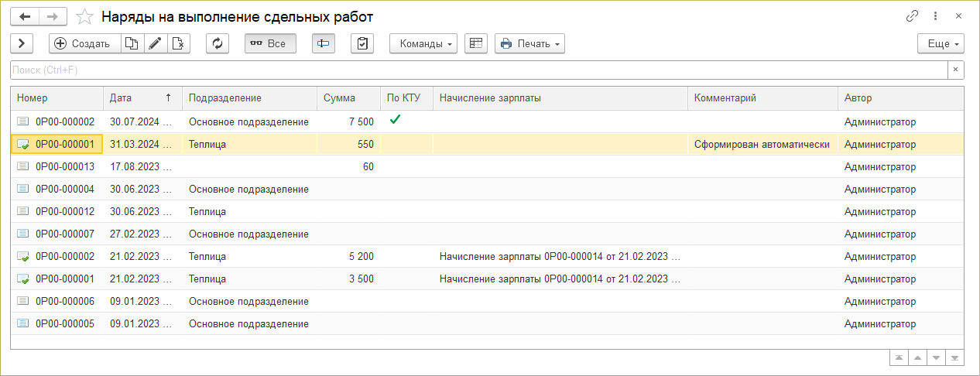Click the clipboard checkmark toolbar icon
This screenshot has width=980, height=376.
[x=362, y=43]
